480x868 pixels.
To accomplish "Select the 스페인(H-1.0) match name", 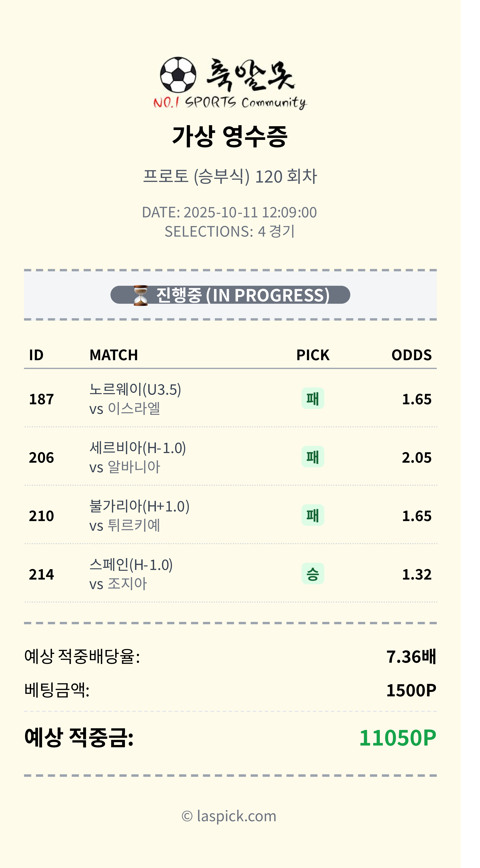I will [131, 565].
